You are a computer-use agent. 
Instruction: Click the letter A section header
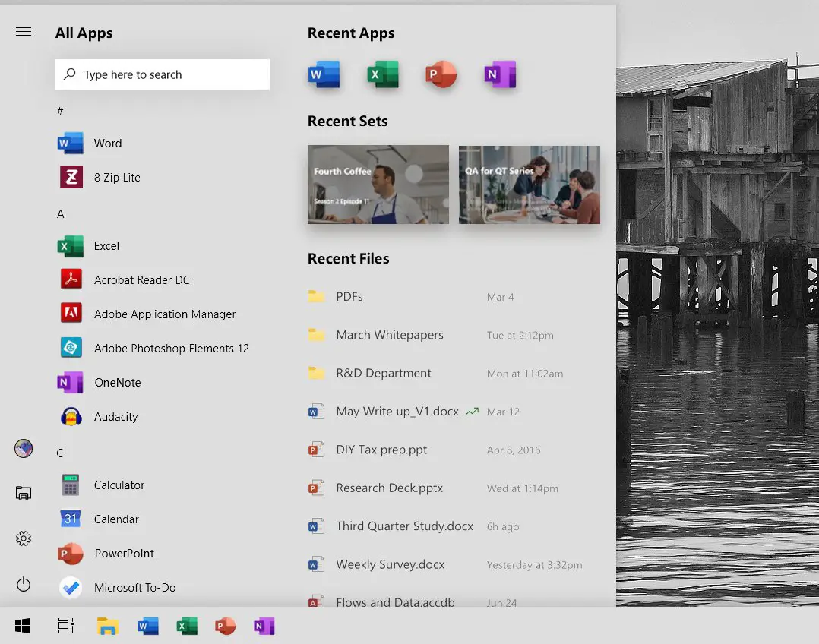pos(61,214)
